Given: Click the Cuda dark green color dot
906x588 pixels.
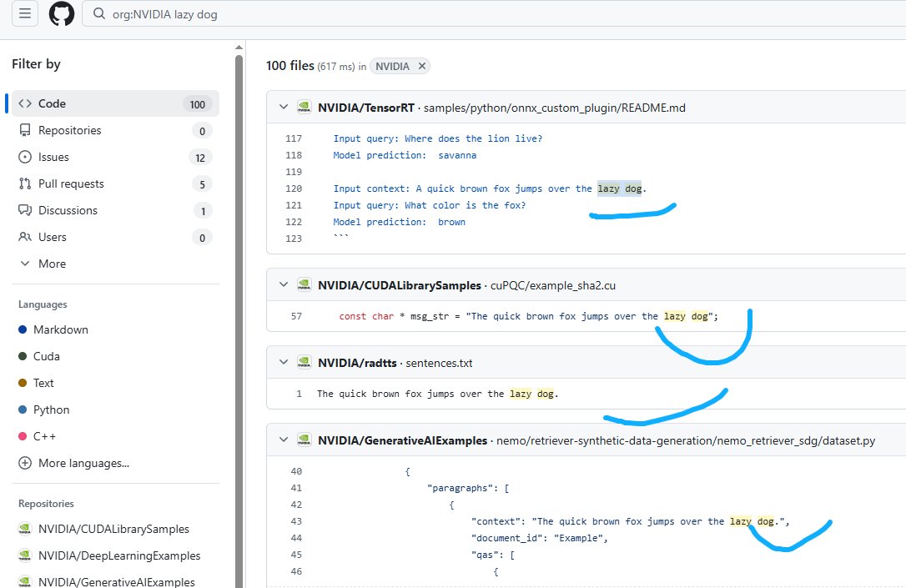Looking at the screenshot, I should click(x=23, y=356).
